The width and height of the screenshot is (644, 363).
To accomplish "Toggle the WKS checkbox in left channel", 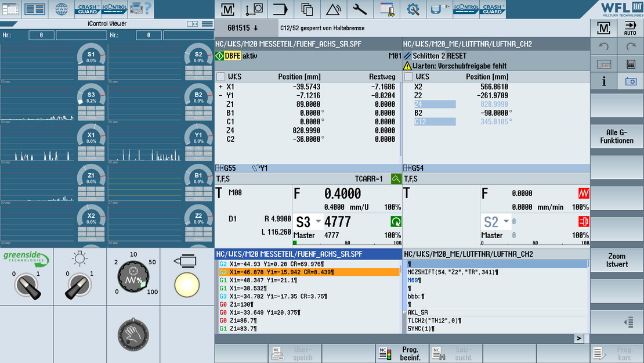I will click(220, 77).
